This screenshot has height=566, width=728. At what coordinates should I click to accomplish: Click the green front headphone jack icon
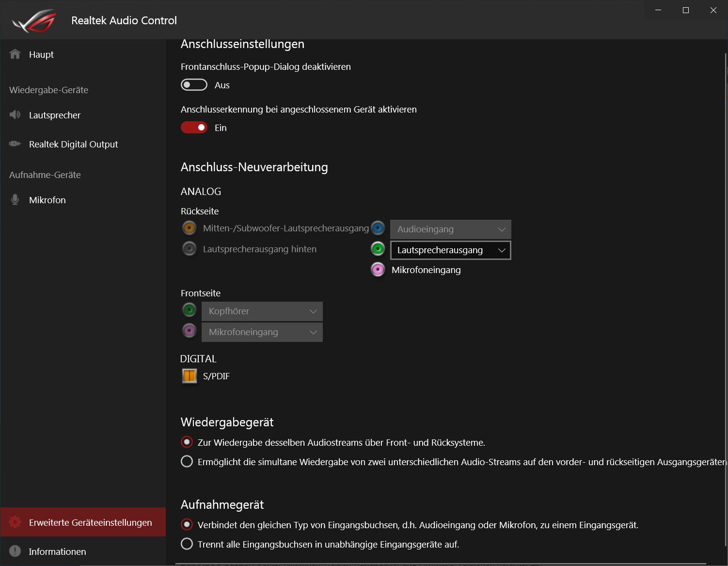click(189, 310)
